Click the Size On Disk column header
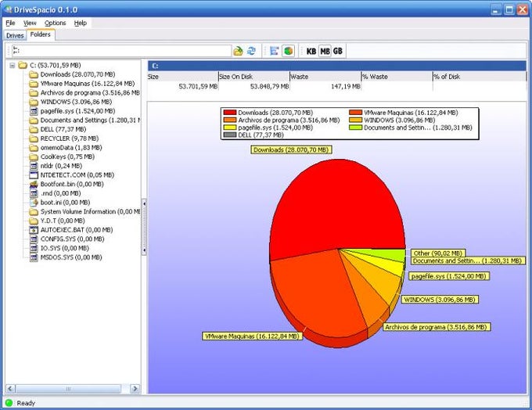The width and height of the screenshot is (532, 410). click(x=254, y=77)
